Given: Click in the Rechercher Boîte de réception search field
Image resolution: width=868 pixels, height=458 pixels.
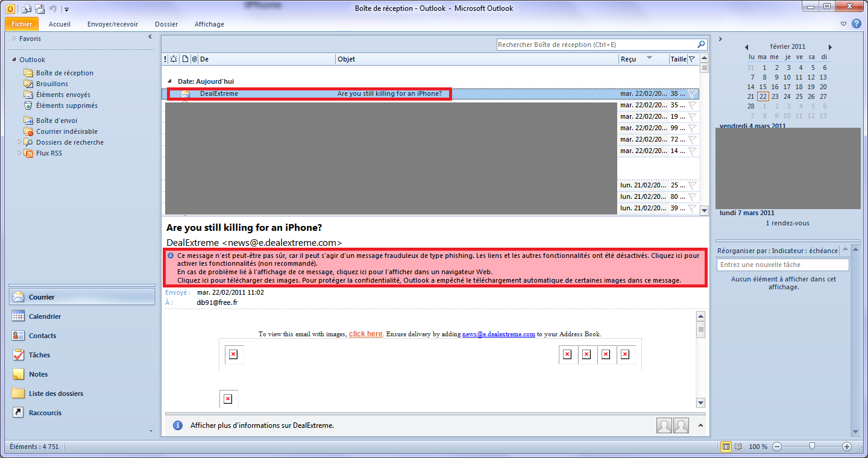Looking at the screenshot, I should point(596,45).
